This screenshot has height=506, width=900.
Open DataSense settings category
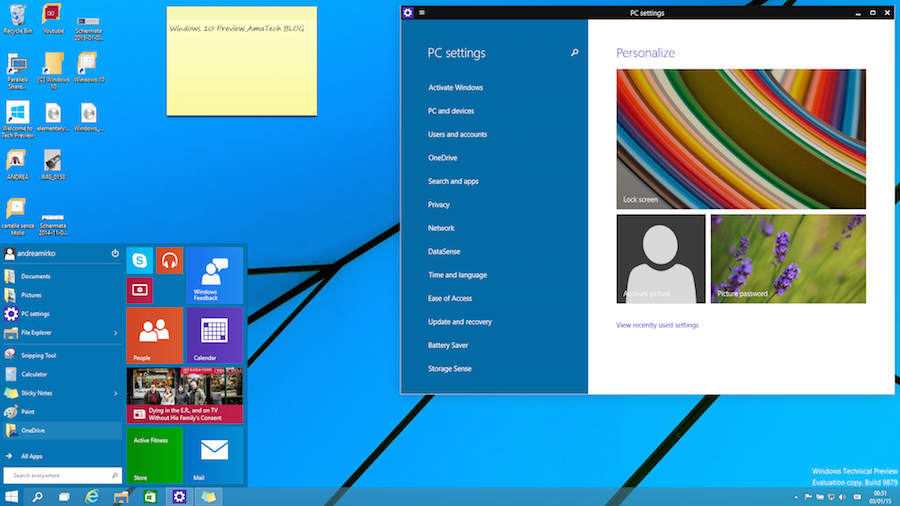click(444, 252)
